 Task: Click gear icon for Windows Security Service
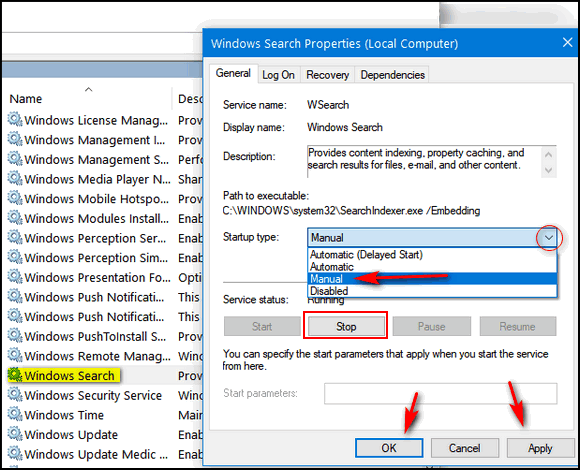coord(15,395)
